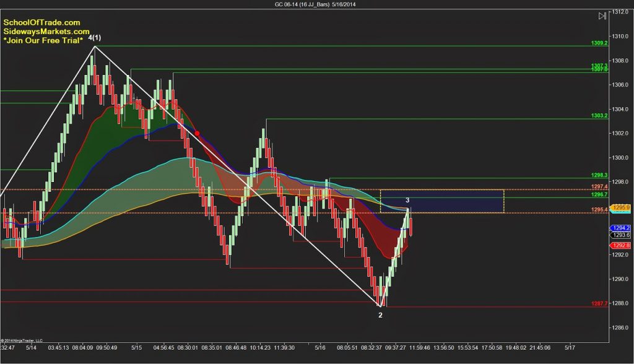The width and height of the screenshot is (634, 364).
Task: Click the 08:32:37 time label
Action: tap(371, 347)
